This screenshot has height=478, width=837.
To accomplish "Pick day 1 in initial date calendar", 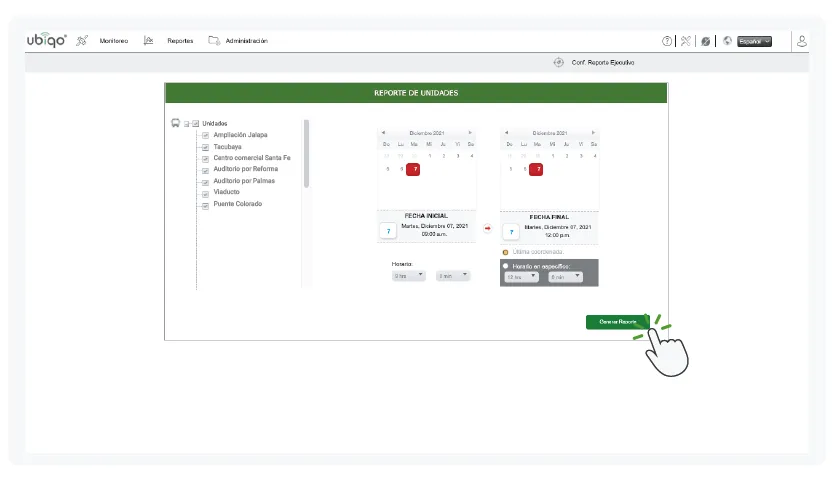I will (x=430, y=156).
